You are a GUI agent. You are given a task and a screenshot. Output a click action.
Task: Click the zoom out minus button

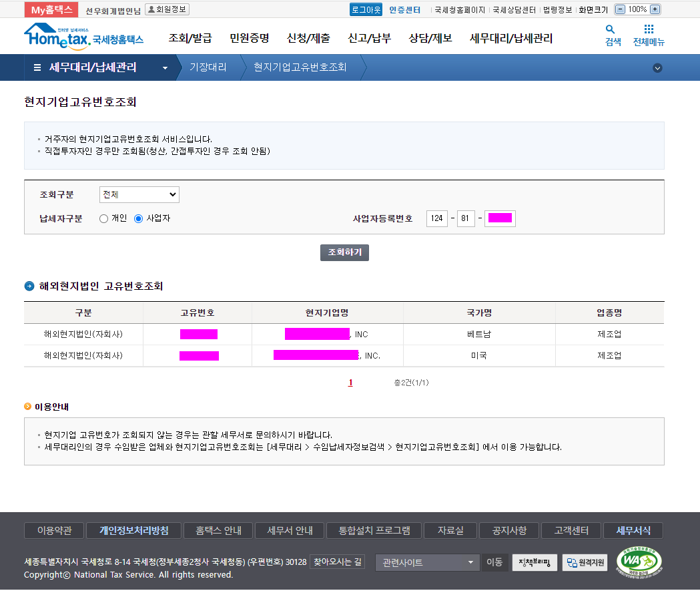(620, 9)
